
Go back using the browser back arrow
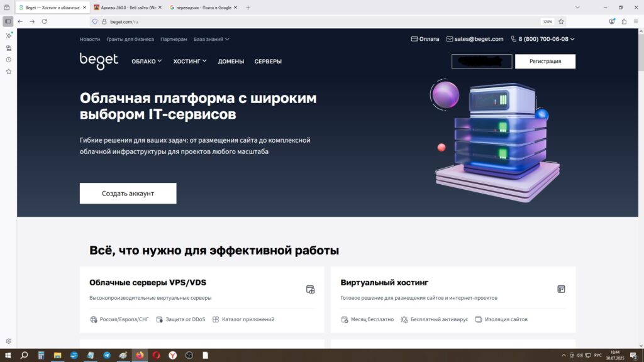pyautogui.click(x=20, y=21)
